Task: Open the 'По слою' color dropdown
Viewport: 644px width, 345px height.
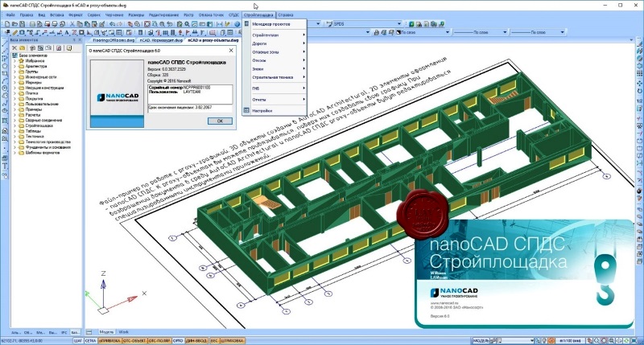Action: click(448, 32)
